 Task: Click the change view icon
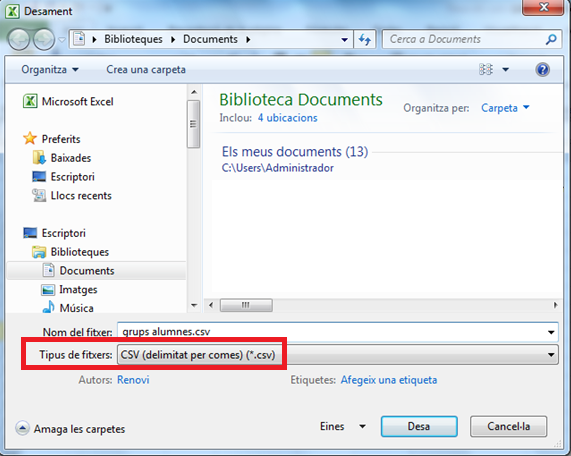click(x=486, y=69)
